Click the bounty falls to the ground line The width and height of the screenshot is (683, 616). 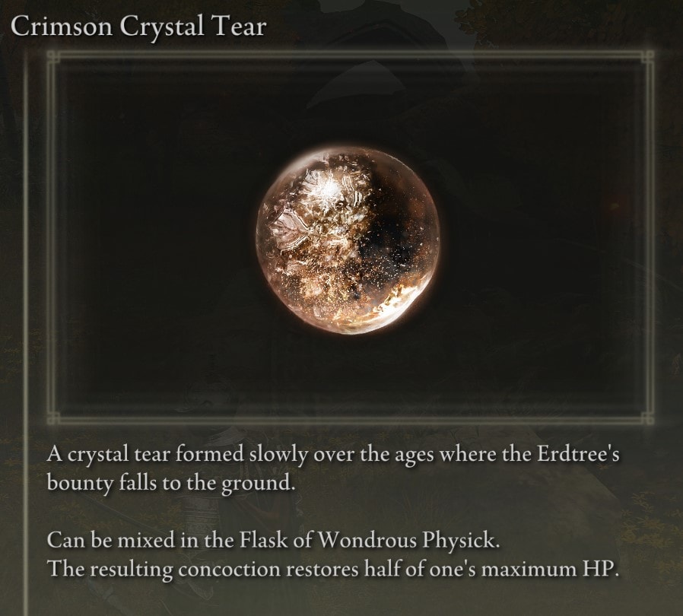(170, 484)
